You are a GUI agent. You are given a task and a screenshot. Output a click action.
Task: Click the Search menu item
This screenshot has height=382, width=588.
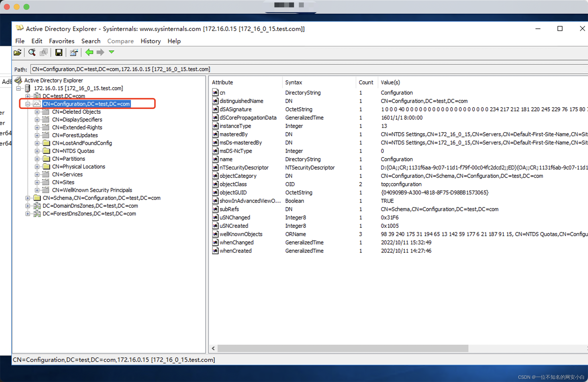coord(90,41)
